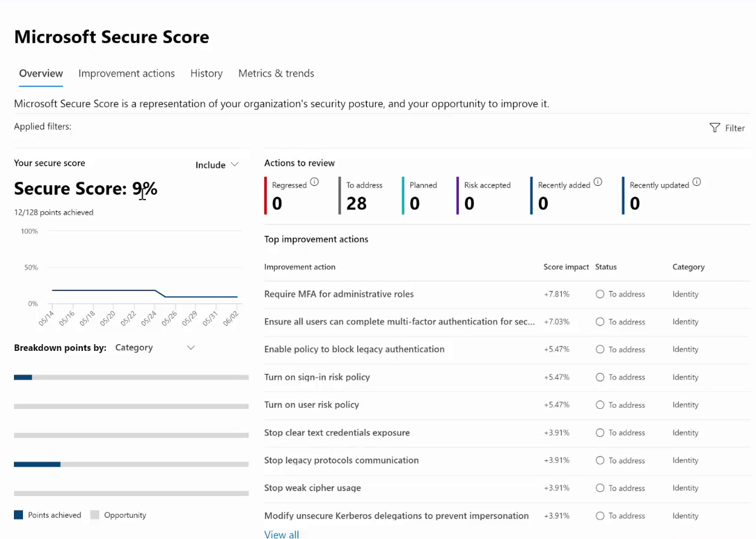Open Require MFA for administrative roles action

[x=339, y=294]
